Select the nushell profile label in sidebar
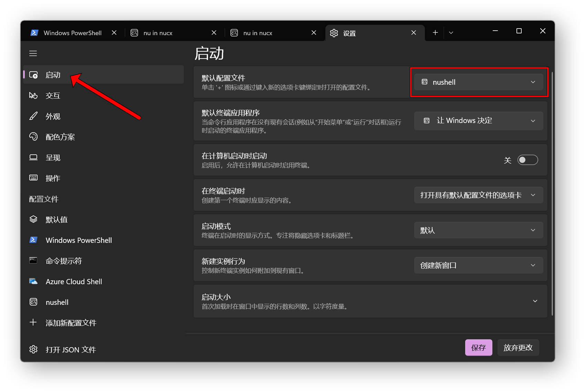 (x=57, y=302)
